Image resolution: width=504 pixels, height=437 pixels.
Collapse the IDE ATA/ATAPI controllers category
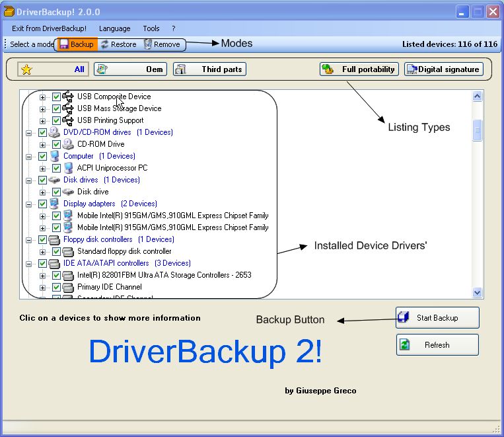pos(28,264)
